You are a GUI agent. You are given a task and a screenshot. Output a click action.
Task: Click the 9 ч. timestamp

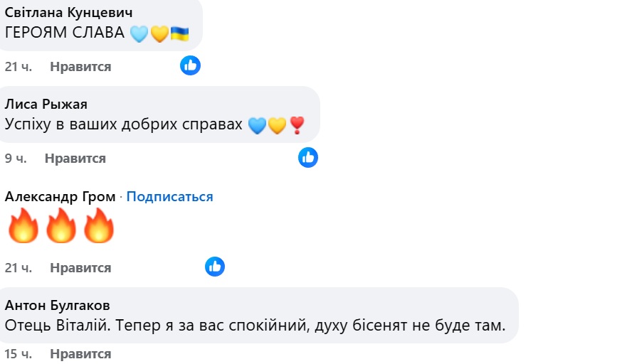coord(16,159)
